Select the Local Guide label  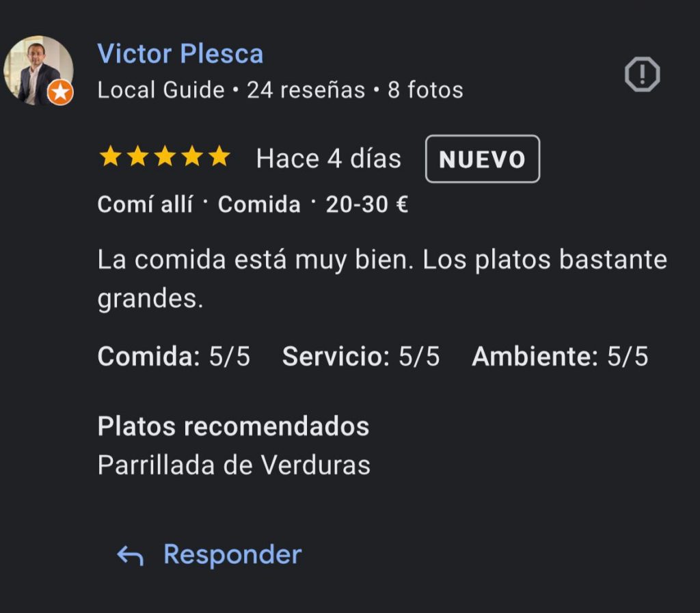161,90
